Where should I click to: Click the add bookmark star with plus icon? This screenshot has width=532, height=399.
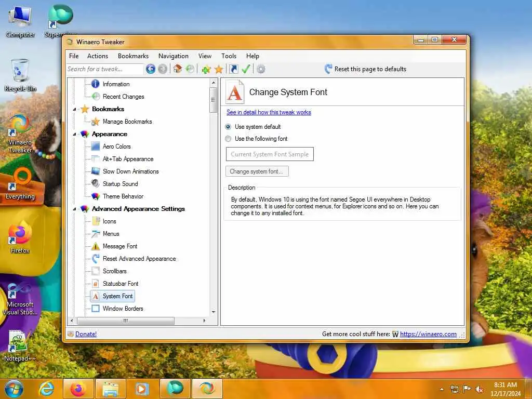(206, 69)
